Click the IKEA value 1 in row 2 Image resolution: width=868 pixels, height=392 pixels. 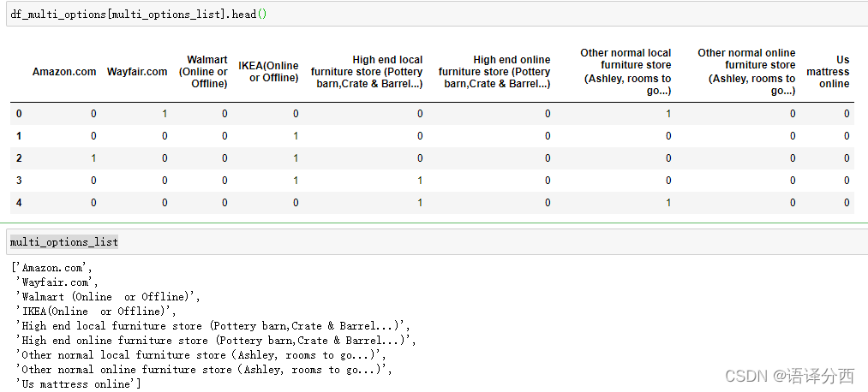tap(296, 158)
